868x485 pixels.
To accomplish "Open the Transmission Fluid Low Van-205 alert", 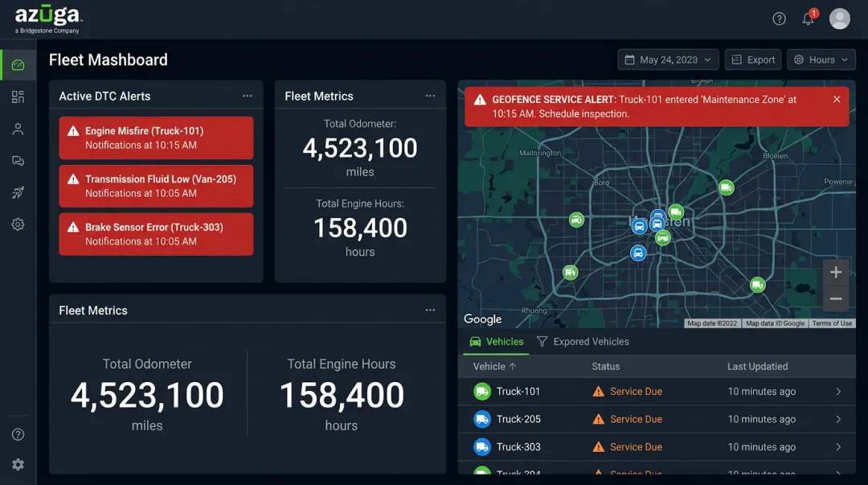I will tap(156, 187).
